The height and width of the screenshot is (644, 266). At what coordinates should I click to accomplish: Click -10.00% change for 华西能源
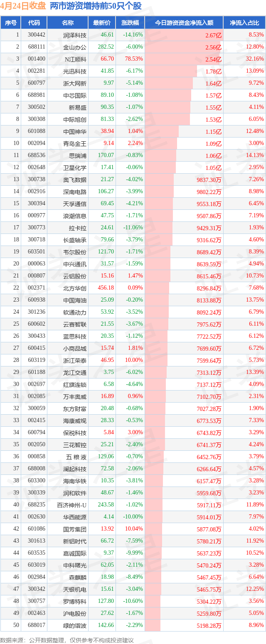[133, 517]
